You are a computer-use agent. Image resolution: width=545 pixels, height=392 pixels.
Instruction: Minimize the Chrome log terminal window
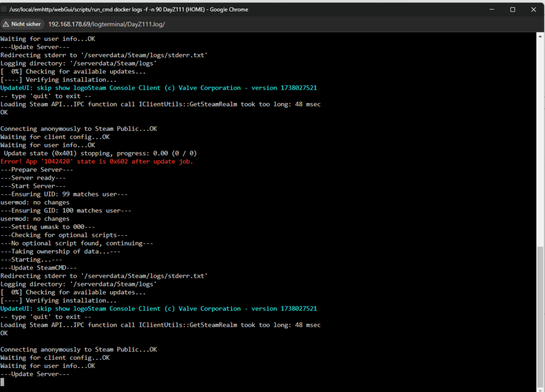[x=492, y=9]
